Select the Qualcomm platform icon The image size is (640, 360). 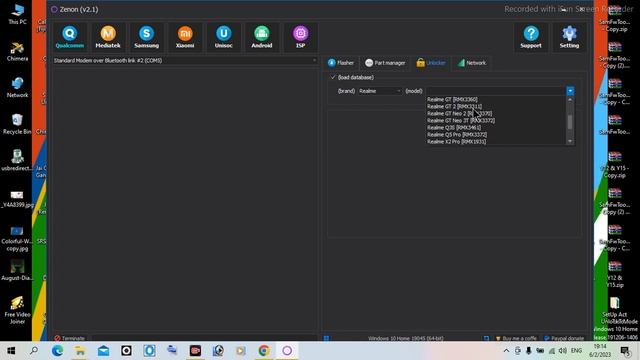pyautogui.click(x=70, y=37)
